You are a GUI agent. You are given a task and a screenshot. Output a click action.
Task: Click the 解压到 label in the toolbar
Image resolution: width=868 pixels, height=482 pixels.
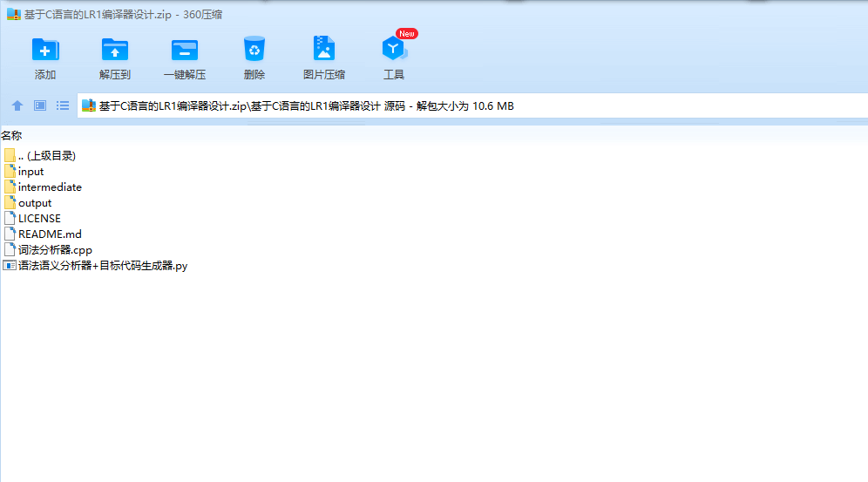(x=114, y=75)
